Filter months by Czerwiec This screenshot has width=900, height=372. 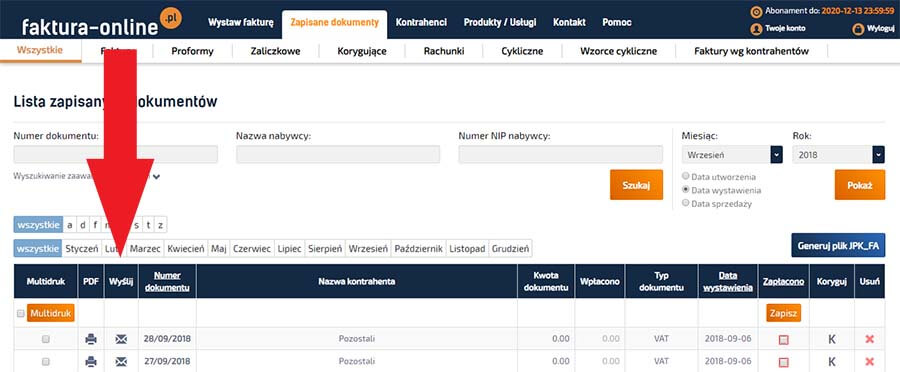252,249
